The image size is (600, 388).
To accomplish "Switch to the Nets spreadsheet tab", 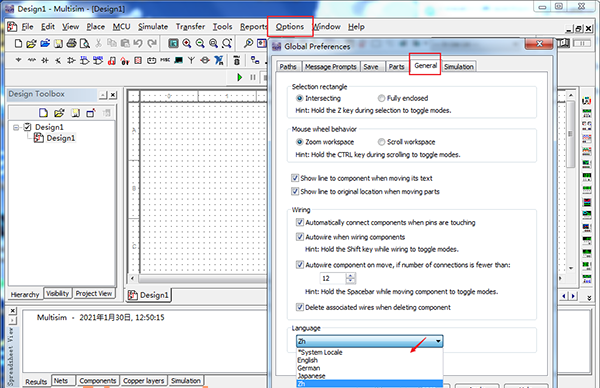I will [x=61, y=381].
